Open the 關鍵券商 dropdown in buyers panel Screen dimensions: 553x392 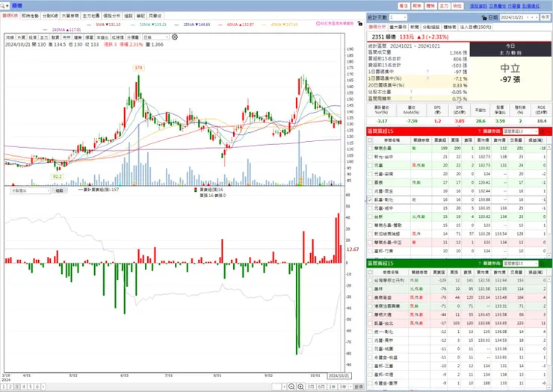tap(521, 131)
